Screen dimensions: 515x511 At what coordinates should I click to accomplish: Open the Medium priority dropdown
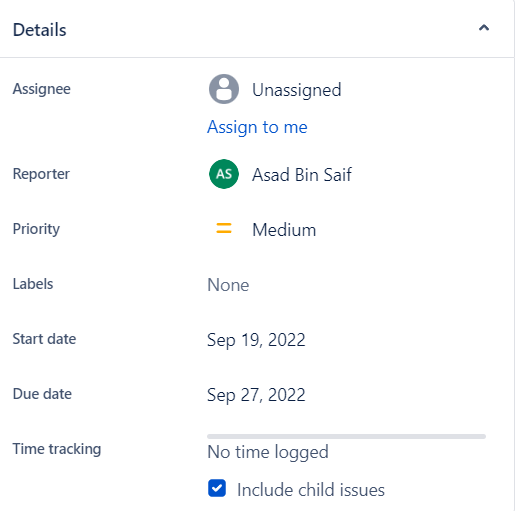coord(284,230)
